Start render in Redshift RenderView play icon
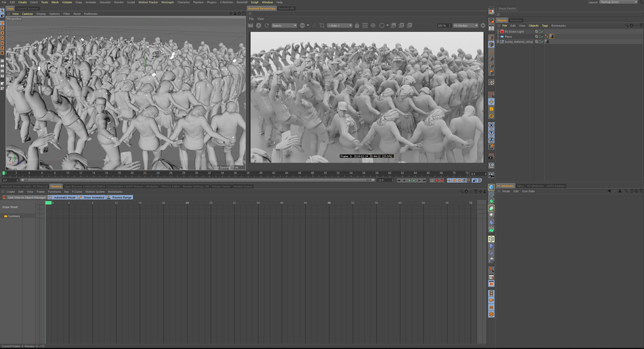Viewport: 644px width, 349px height. (258, 26)
